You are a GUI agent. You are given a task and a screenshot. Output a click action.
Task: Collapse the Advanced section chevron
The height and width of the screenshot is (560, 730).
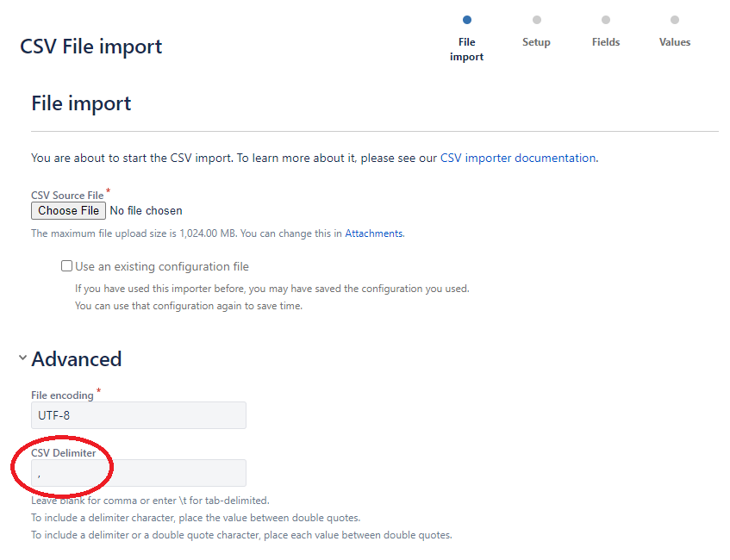pos(22,358)
